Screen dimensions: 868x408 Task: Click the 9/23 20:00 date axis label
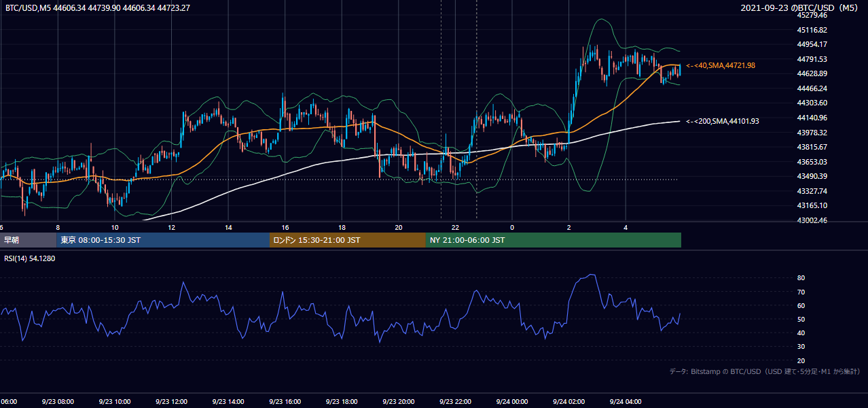(398, 402)
